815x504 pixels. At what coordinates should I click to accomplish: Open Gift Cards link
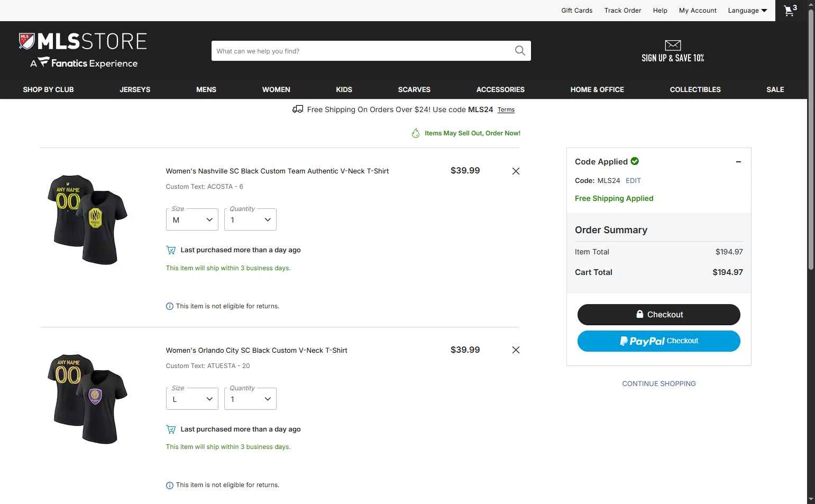[576, 11]
